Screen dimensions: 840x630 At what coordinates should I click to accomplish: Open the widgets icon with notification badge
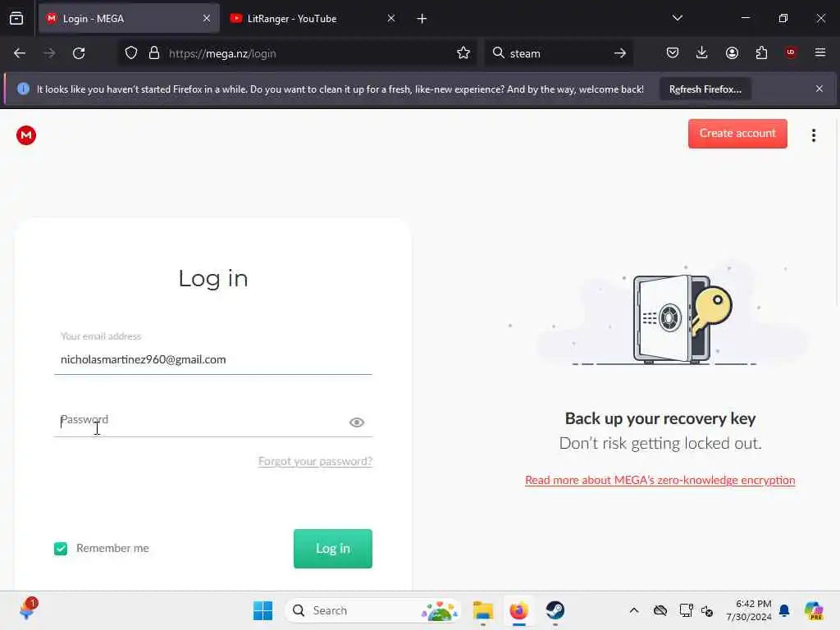pyautogui.click(x=27, y=609)
